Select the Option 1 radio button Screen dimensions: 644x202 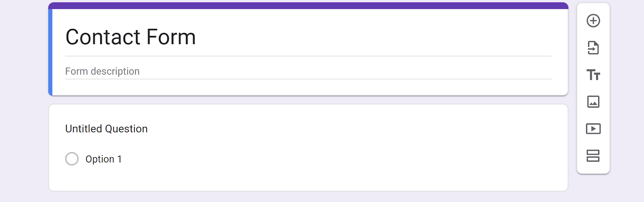pos(72,159)
